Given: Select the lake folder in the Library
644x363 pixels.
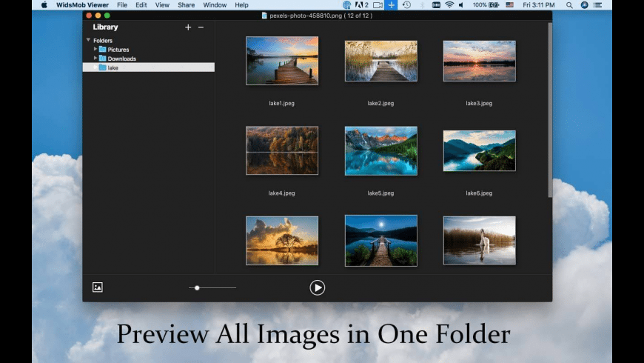Looking at the screenshot, I should coord(113,67).
